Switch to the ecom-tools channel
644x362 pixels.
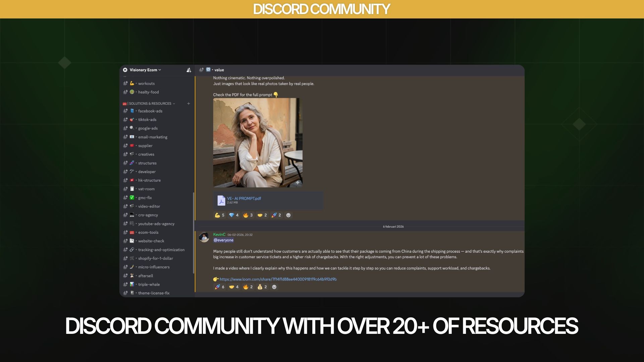click(148, 232)
